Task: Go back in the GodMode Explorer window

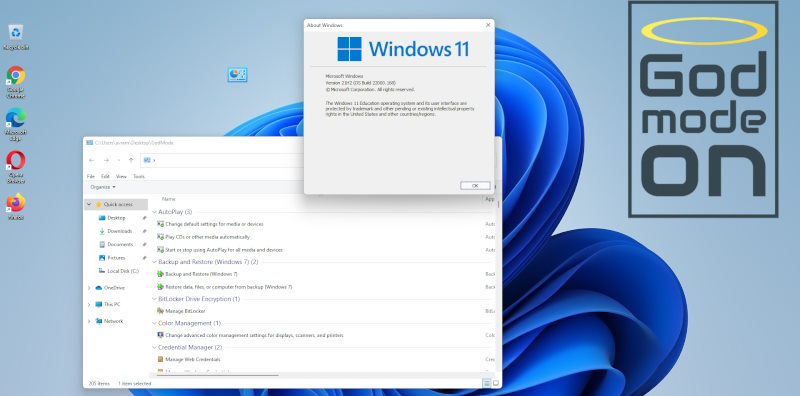Action: (92, 160)
